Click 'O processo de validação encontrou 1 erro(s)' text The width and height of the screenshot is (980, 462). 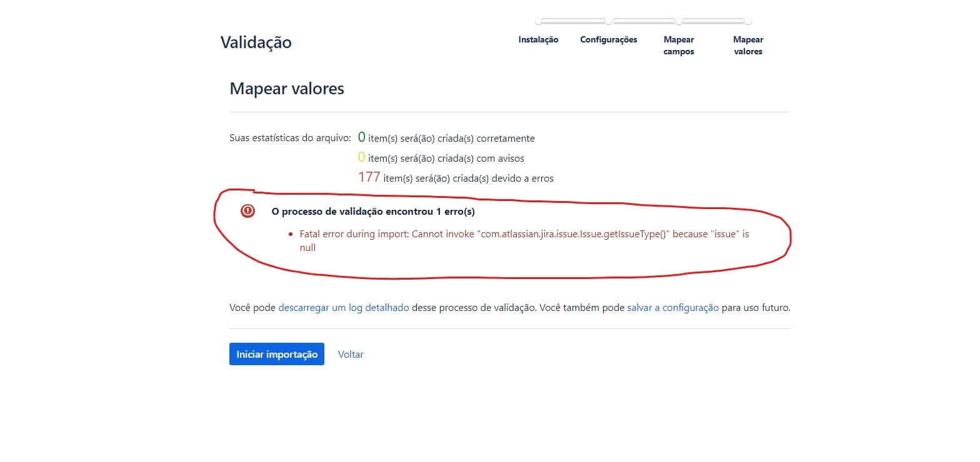click(x=373, y=212)
